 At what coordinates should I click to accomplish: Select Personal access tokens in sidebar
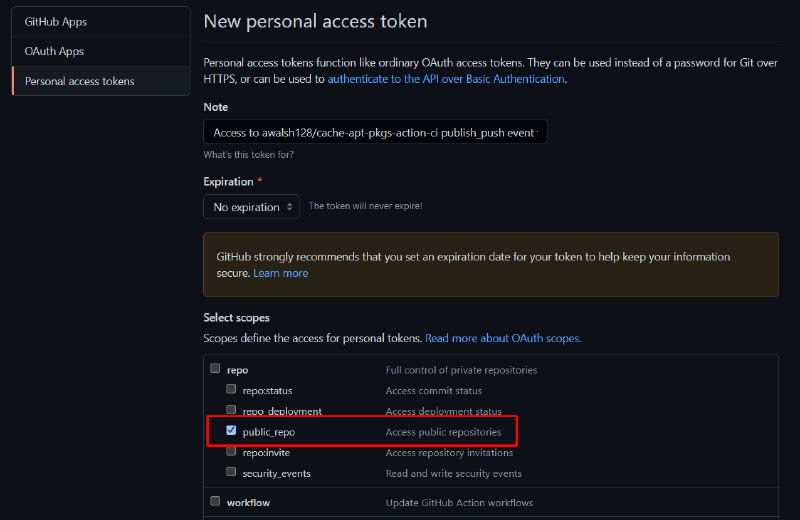tap(101, 81)
